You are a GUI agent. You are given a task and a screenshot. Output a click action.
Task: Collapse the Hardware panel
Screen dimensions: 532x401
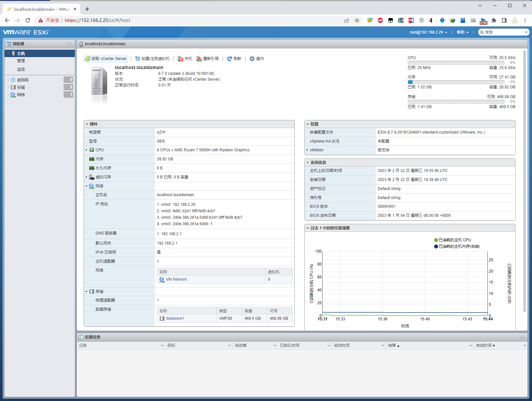[x=87, y=124]
